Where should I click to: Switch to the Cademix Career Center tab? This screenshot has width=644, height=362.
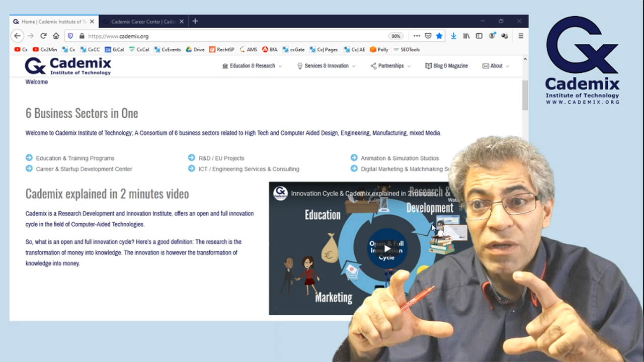pos(143,22)
